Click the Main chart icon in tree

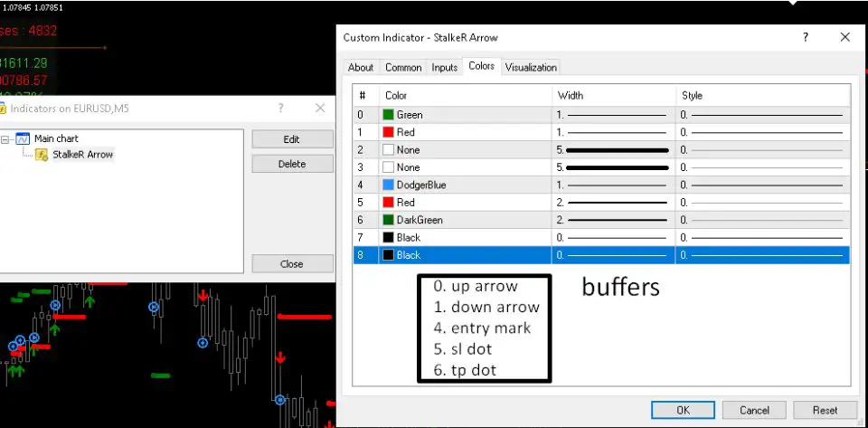(22, 139)
